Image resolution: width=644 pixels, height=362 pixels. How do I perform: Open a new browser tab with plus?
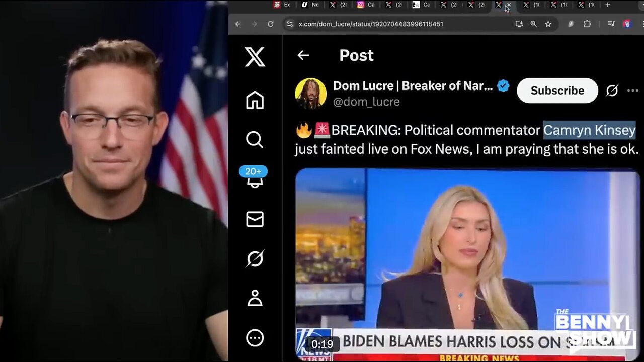pos(607,5)
